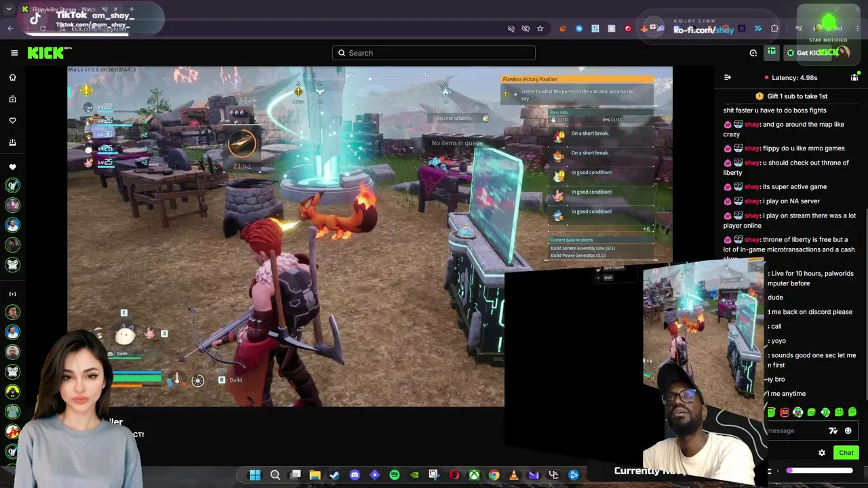Open chat users list icon
This screenshot has width=868, height=488.
click(x=854, y=77)
